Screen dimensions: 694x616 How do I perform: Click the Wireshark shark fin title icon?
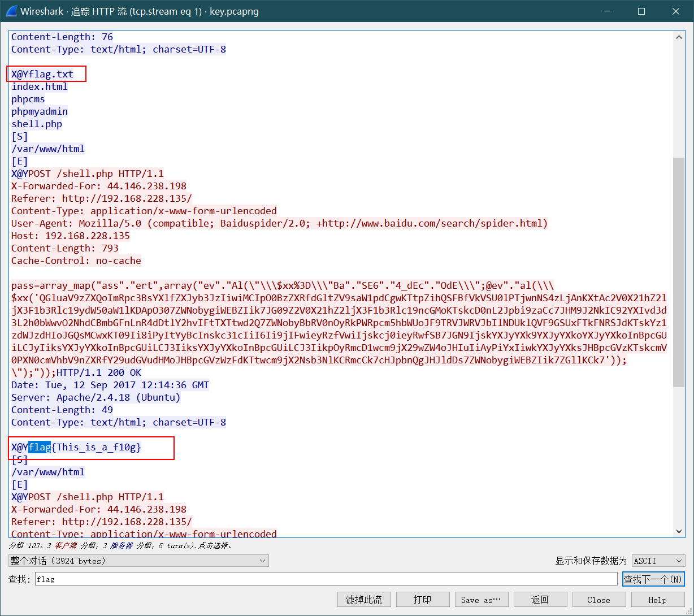point(11,11)
